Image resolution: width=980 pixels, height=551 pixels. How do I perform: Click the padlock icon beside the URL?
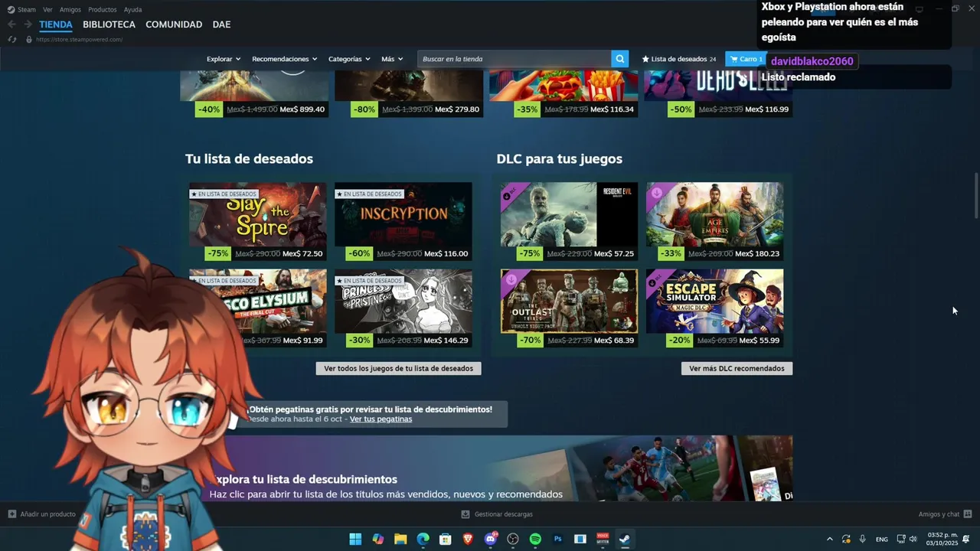coord(29,39)
